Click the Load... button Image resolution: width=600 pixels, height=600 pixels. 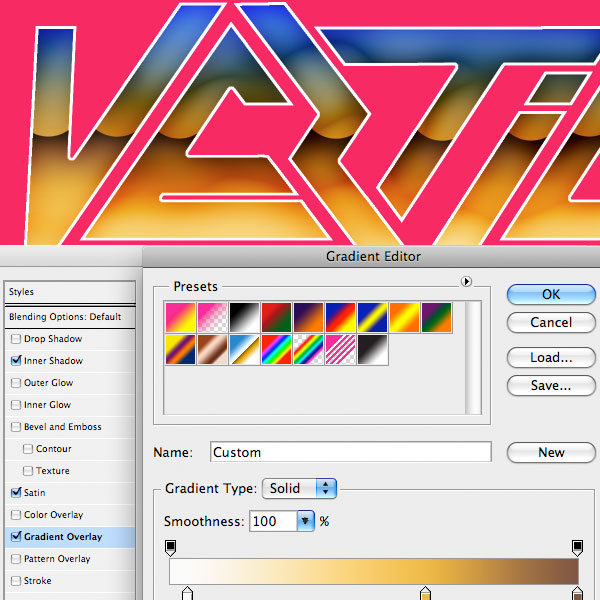point(551,357)
